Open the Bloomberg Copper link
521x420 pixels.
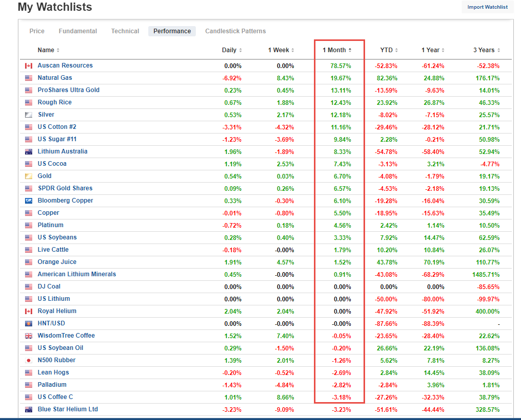pyautogui.click(x=65, y=201)
